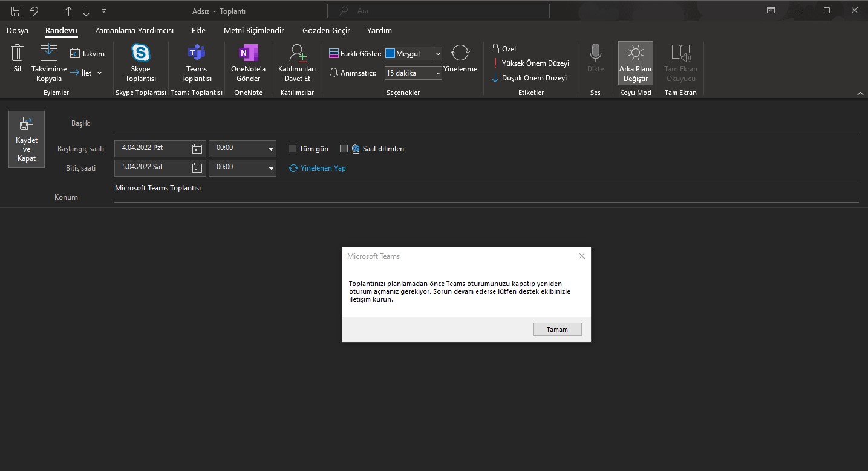Image resolution: width=868 pixels, height=471 pixels.
Task: Open the start date calendar picker
Action: click(x=197, y=149)
